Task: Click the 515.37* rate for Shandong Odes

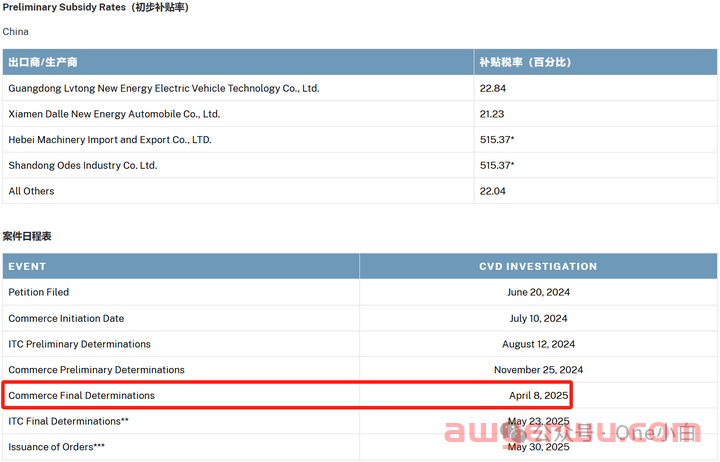Action: 497,165
